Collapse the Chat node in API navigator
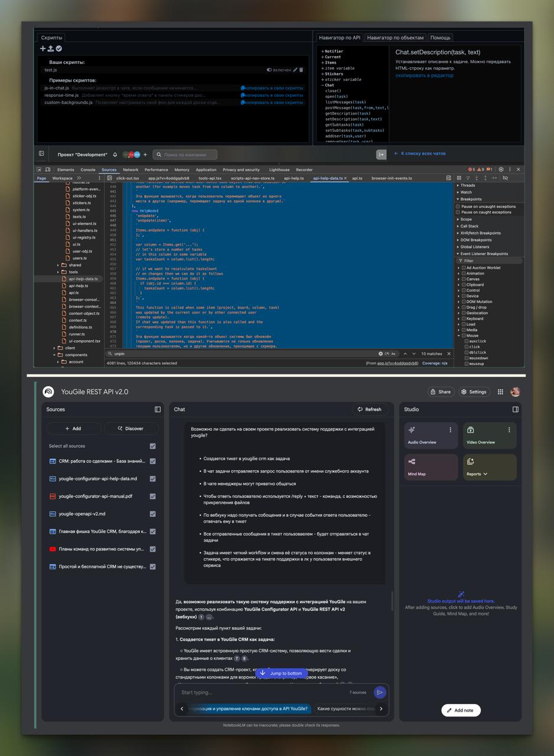The width and height of the screenshot is (554, 756). pos(323,85)
